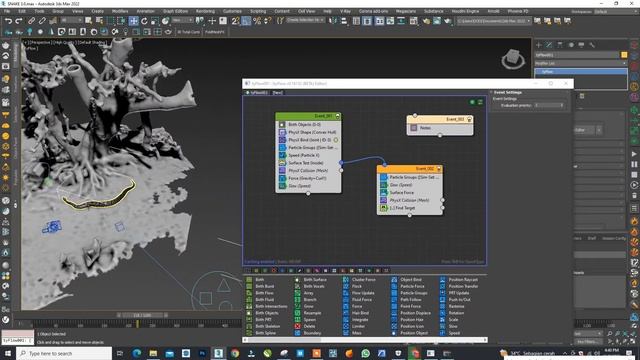Open the Modifiers menu
Screen dimensions: 640x360
pos(120,11)
